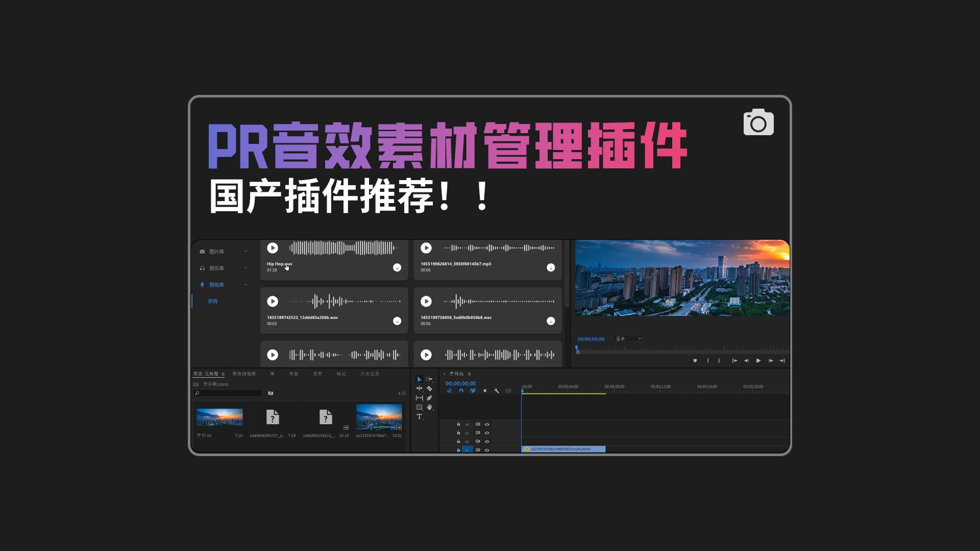Add marker in program monitor
980x551 pixels.
click(x=695, y=361)
